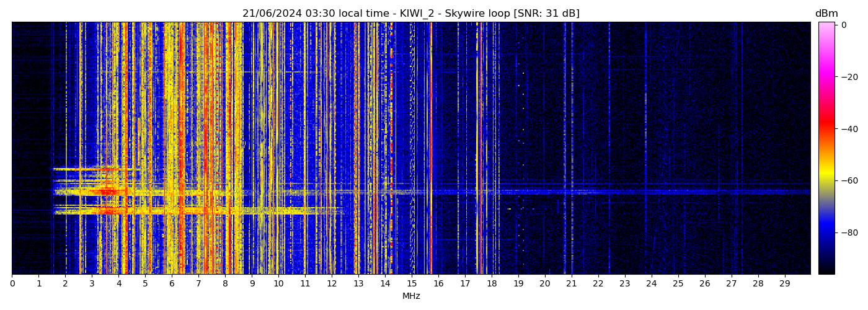Click the 5 MHz x-axis tick label
The width and height of the screenshot is (868, 310).
[145, 284]
